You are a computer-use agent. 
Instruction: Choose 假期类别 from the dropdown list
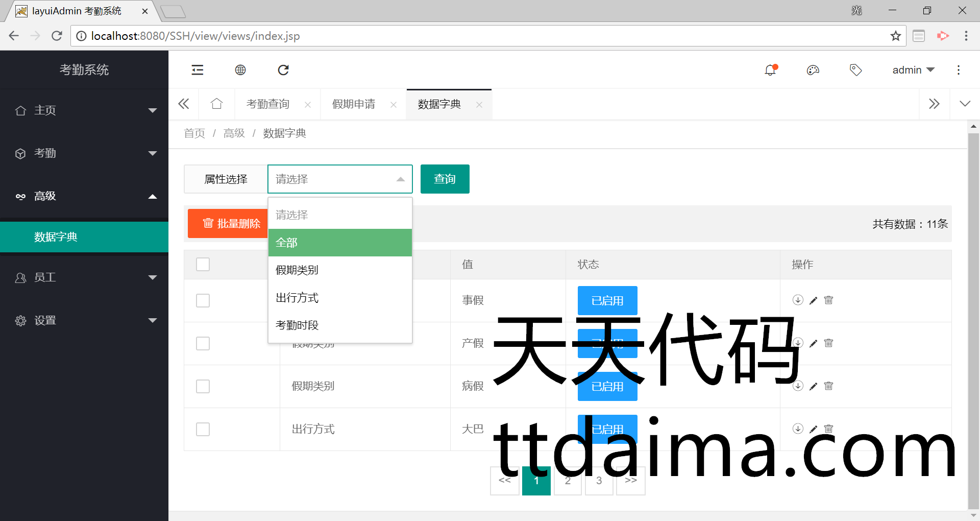tap(297, 270)
